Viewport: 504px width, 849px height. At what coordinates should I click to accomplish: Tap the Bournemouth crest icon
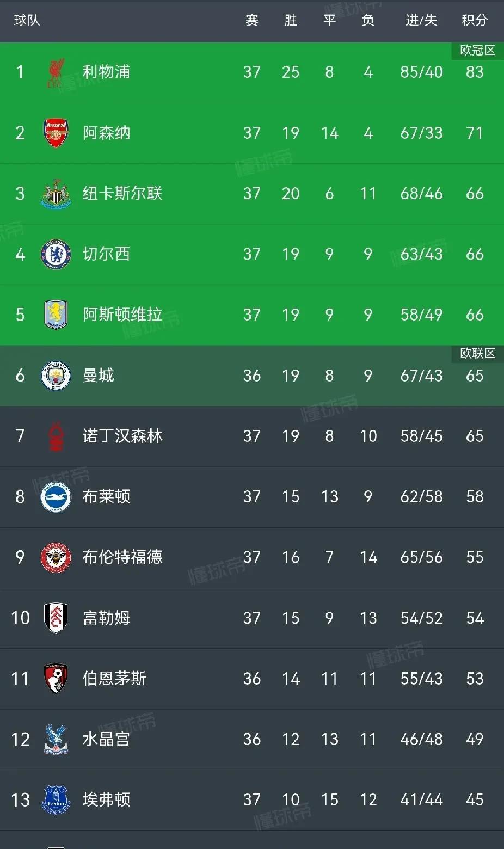click(56, 678)
